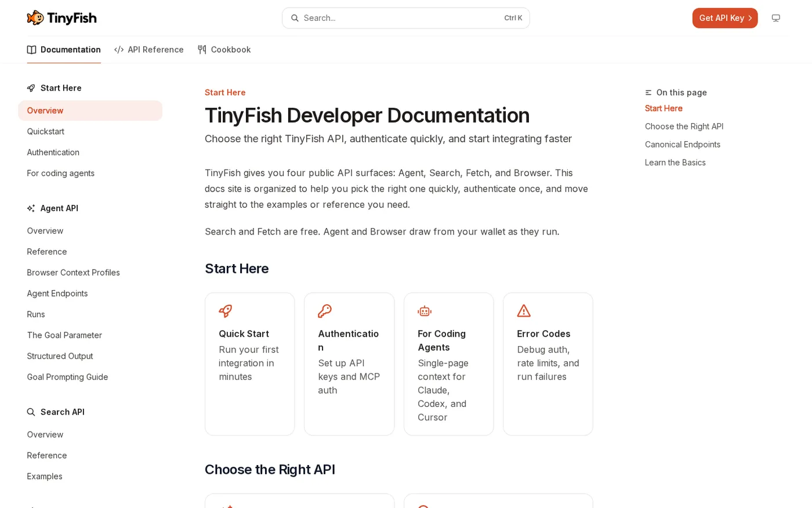Click the magnifier icon in search bar

[x=295, y=18]
